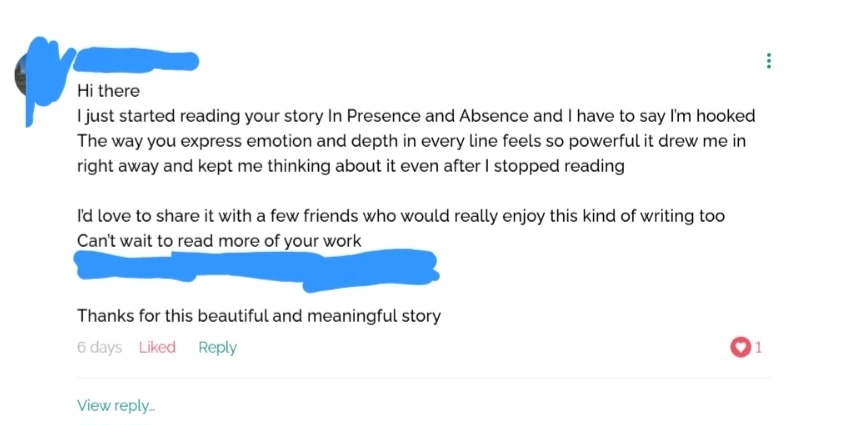The image size is (866, 425).
Task: Click the like count number 1
Action: coord(759,348)
